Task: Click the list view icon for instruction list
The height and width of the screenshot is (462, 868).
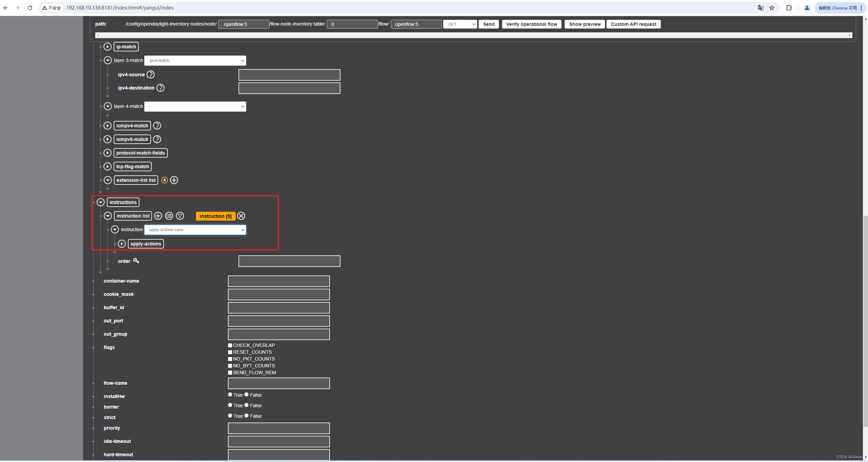Action: [x=169, y=216]
